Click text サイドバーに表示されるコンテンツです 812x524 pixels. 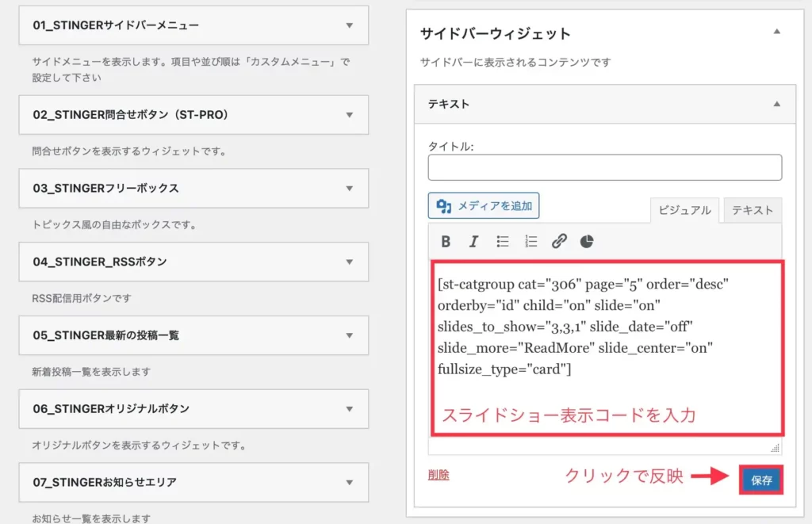(515, 62)
